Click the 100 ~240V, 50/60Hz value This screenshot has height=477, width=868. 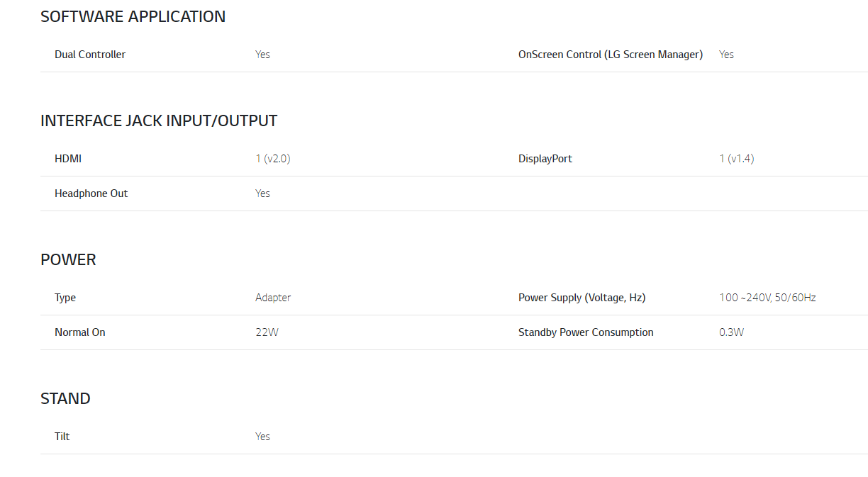pos(767,298)
